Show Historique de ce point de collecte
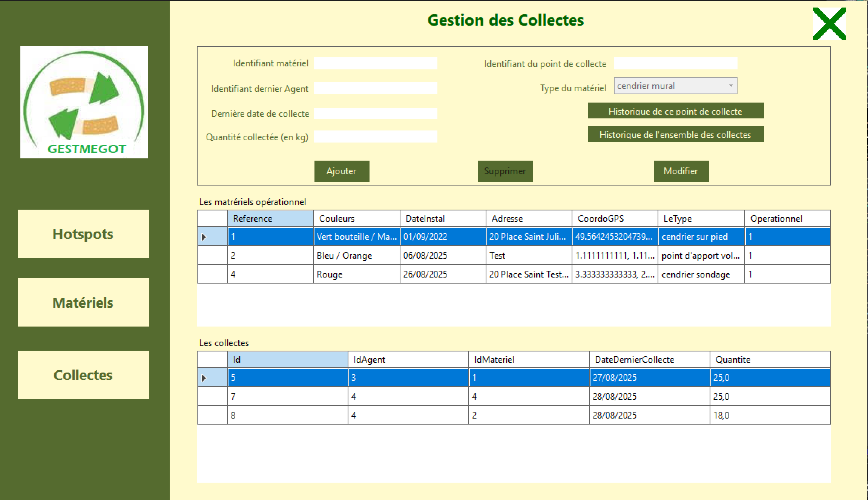Viewport: 868px width, 500px height. (675, 111)
